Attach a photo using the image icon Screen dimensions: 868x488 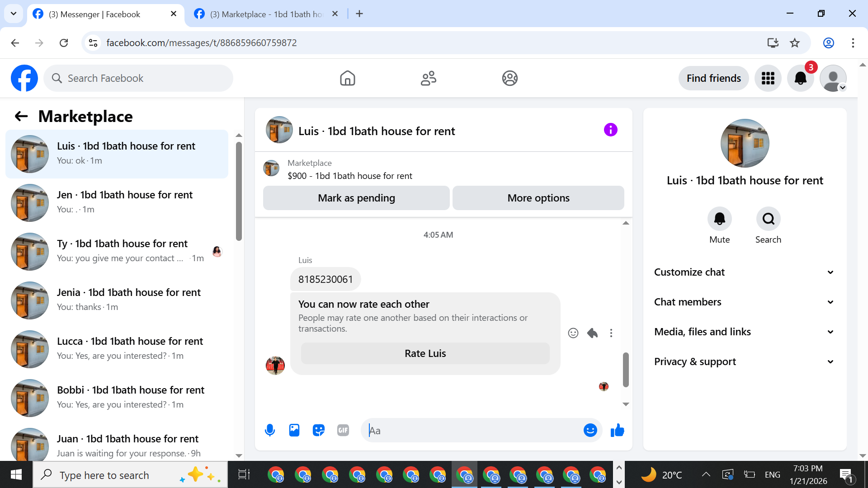click(294, 430)
